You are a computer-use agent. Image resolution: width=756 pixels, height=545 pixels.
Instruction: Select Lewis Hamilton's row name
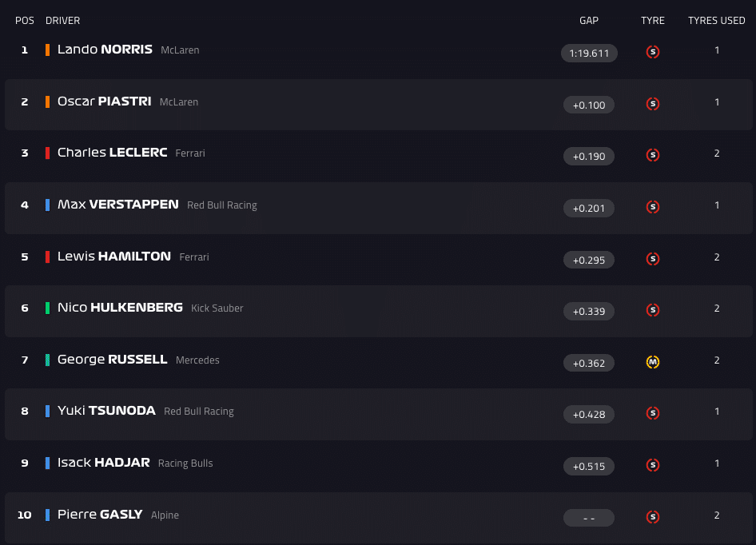click(114, 257)
